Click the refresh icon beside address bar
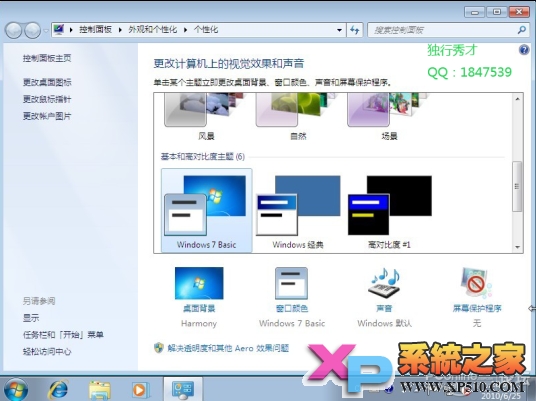 coord(354,30)
